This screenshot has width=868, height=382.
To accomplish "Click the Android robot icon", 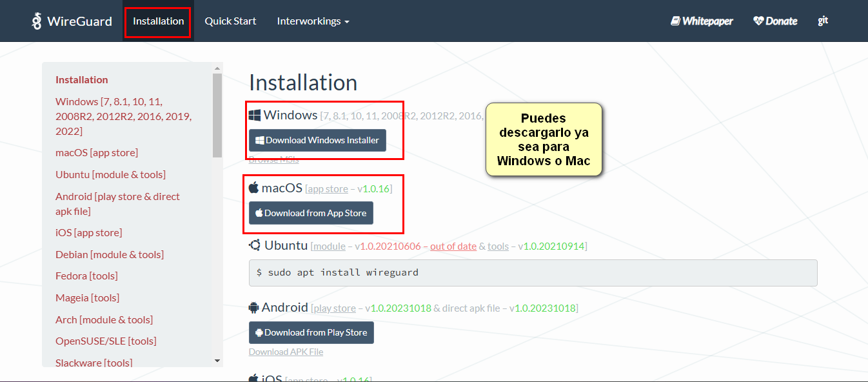I will 253,307.
